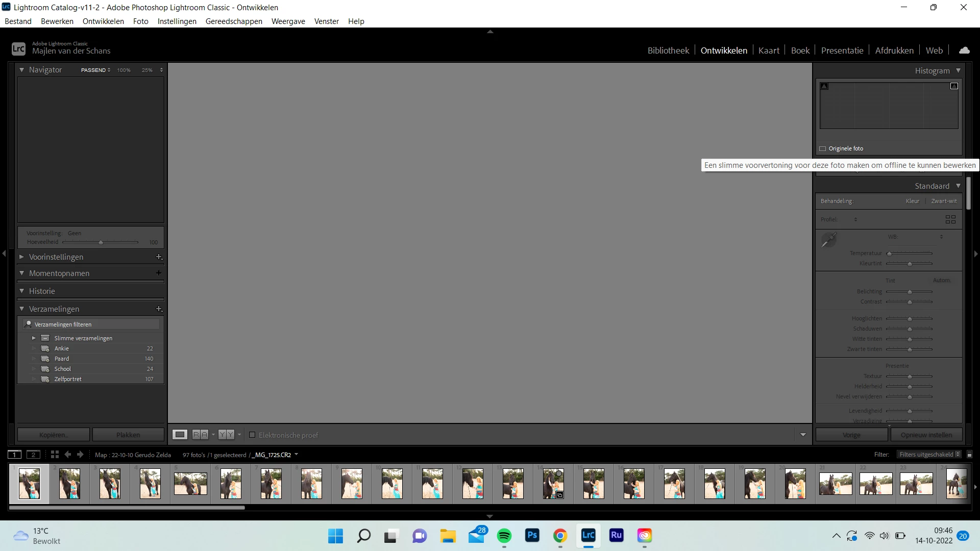Viewport: 980px width, 551px height.
Task: Open the Gereedschappen menu
Action: click(234, 21)
